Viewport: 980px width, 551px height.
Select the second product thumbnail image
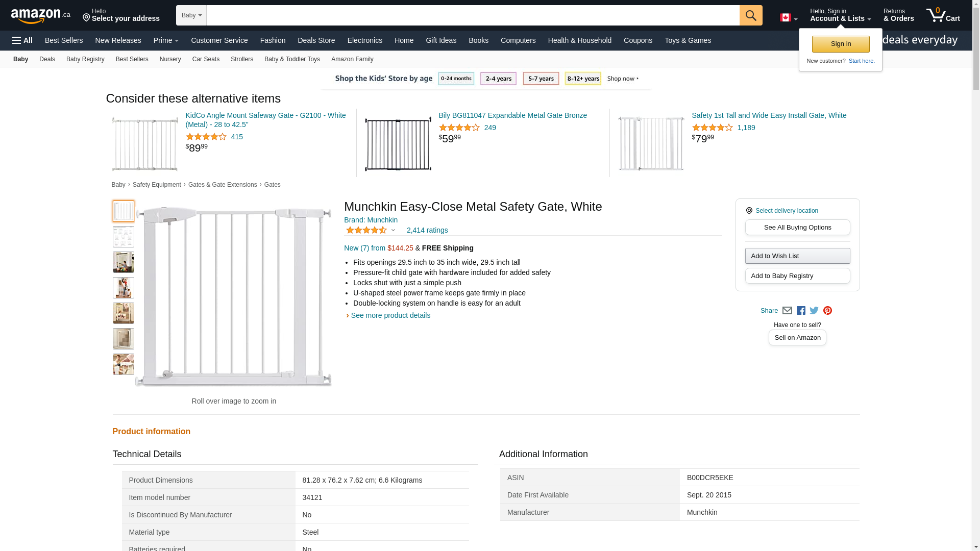(124, 237)
